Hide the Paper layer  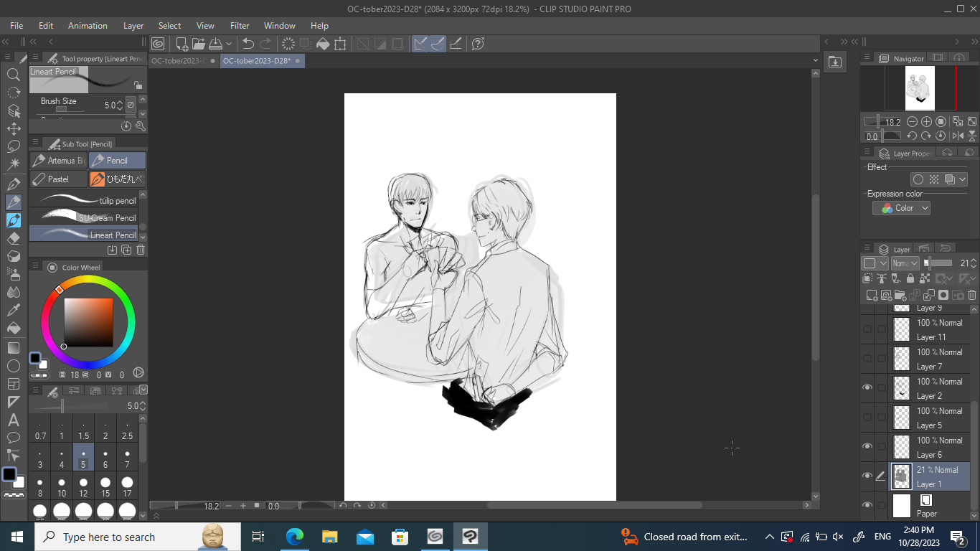867,506
